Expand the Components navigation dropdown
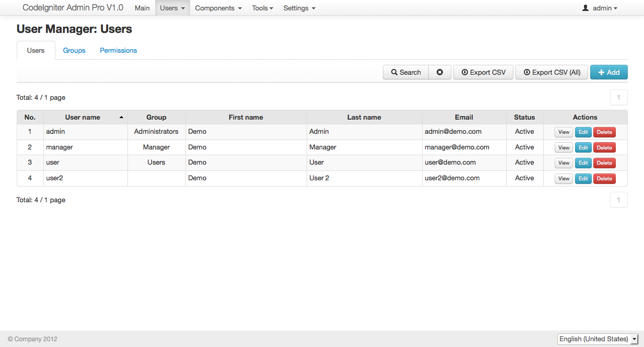 pos(218,8)
